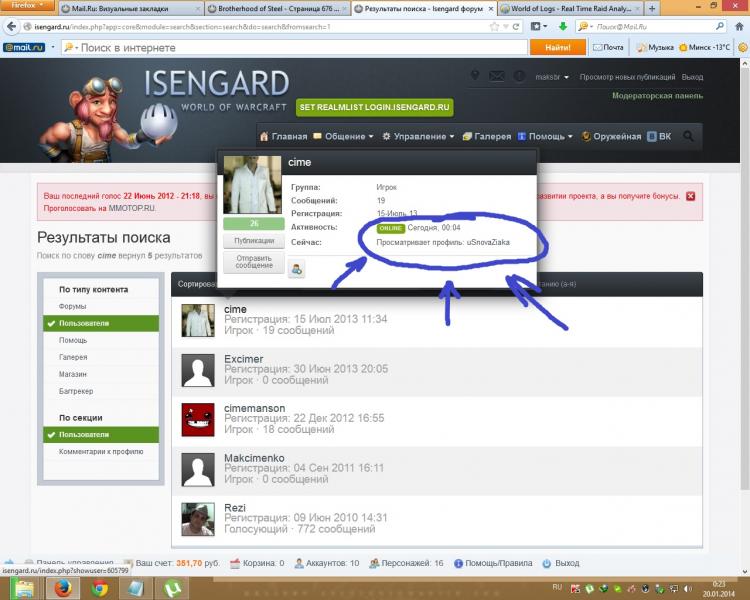Expand the Помощь menu
The image size is (750, 600).
click(545, 136)
